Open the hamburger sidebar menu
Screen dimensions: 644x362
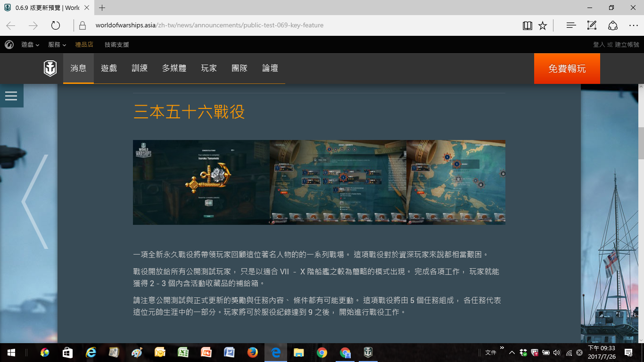[11, 96]
